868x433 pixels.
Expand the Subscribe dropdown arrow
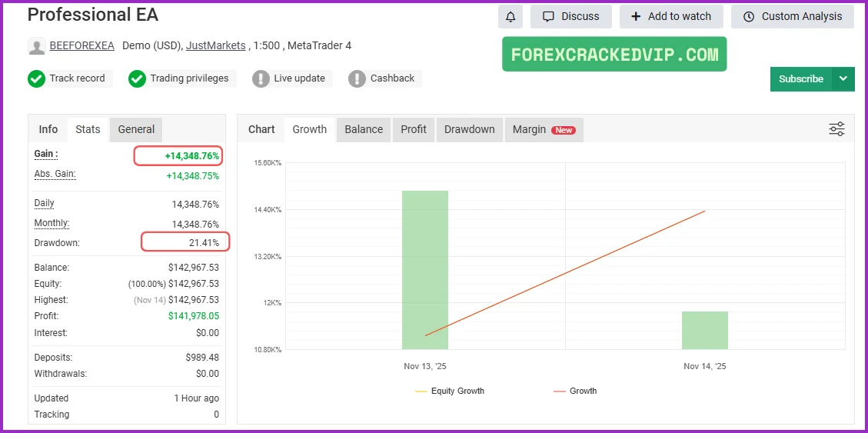[843, 78]
